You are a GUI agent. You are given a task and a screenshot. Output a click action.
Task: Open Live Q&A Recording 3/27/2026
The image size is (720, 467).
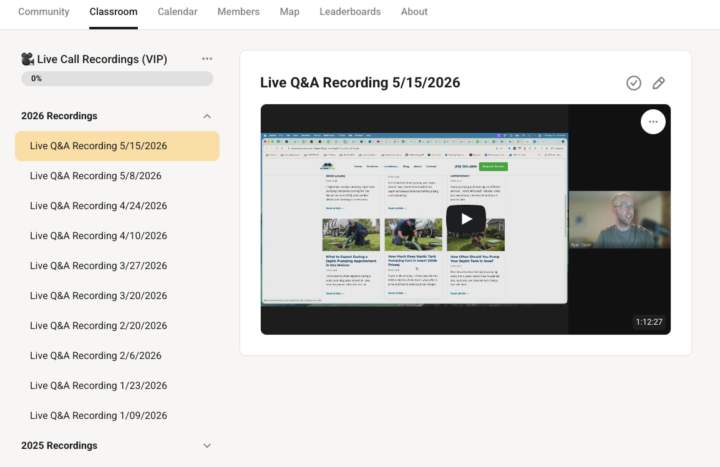point(117,266)
